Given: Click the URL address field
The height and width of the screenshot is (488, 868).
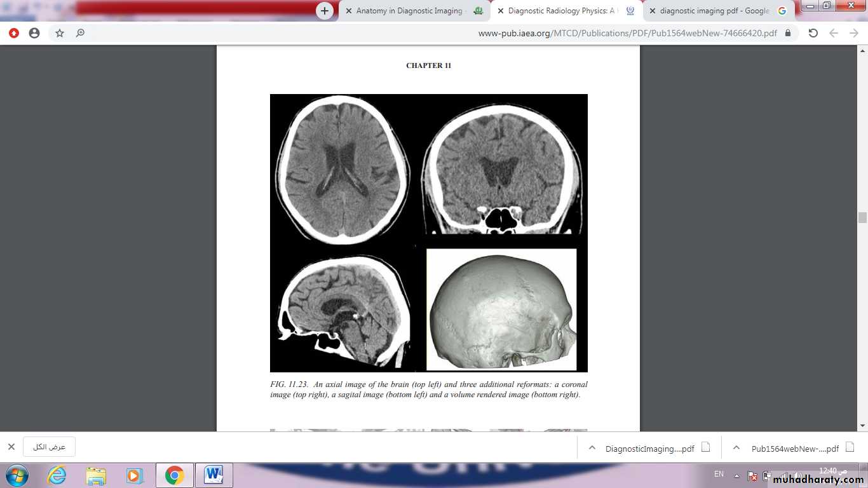Looking at the screenshot, I should pos(445,33).
